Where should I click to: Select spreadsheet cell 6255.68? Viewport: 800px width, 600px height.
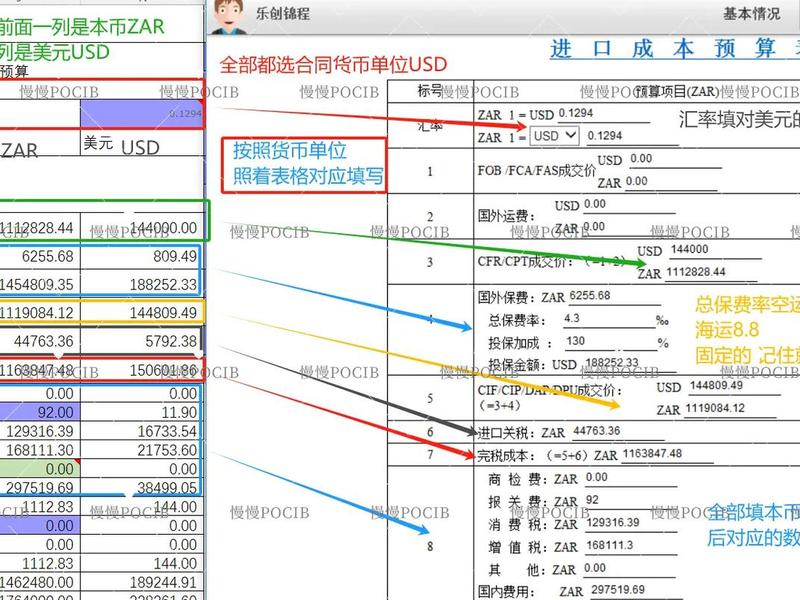[x=40, y=256]
